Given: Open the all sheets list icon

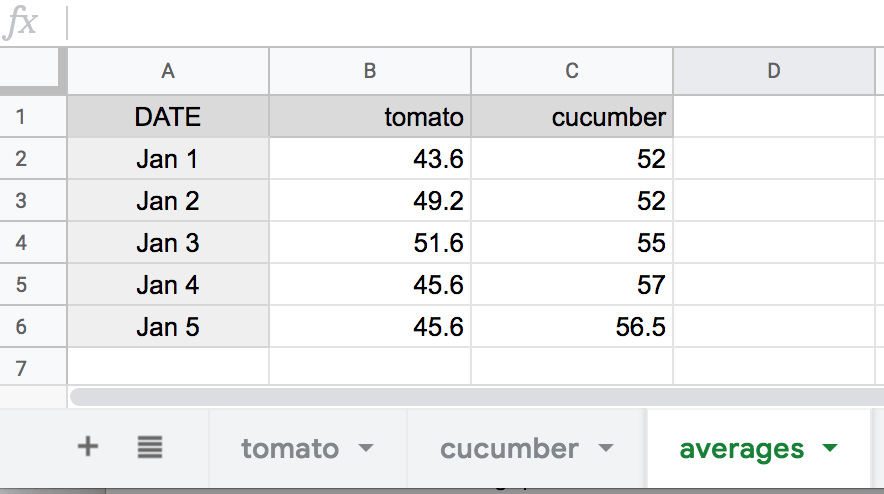Looking at the screenshot, I should pyautogui.click(x=150, y=447).
